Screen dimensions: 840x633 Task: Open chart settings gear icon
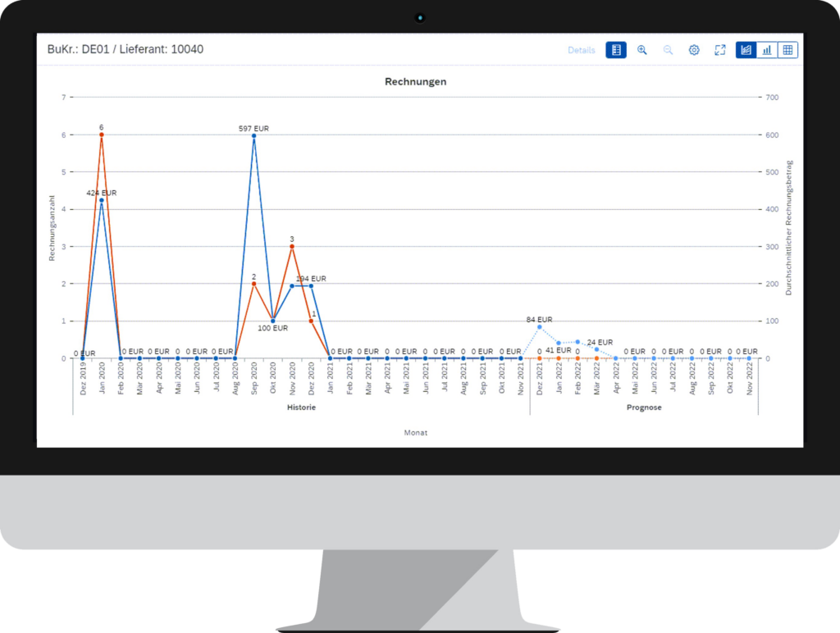point(694,50)
